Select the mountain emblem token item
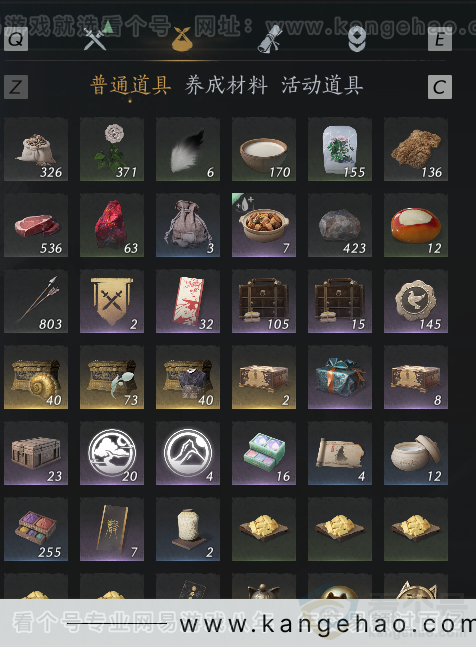Viewport: 476px width, 648px height. [x=188, y=453]
